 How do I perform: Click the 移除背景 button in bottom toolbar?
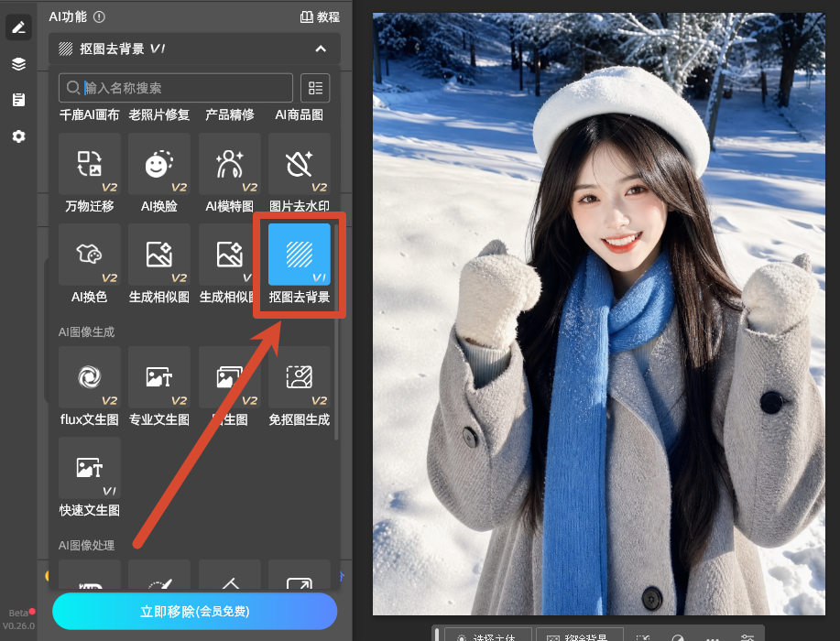[x=580, y=635]
